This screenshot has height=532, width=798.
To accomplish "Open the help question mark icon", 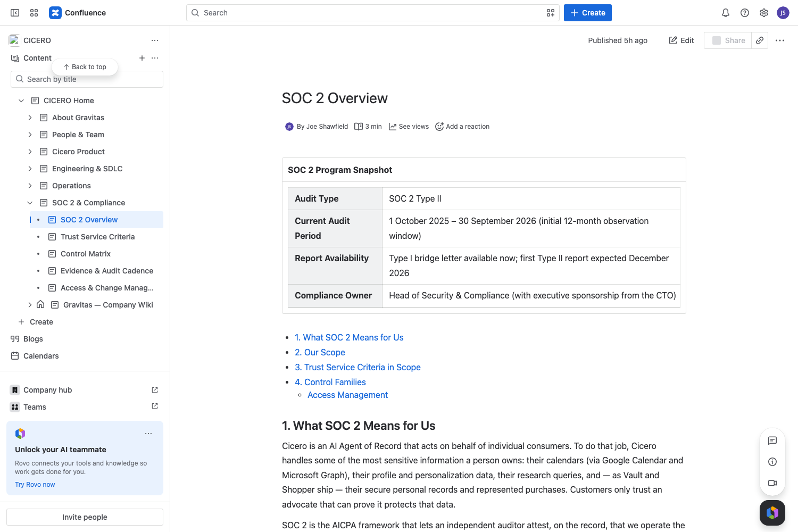I will [745, 13].
